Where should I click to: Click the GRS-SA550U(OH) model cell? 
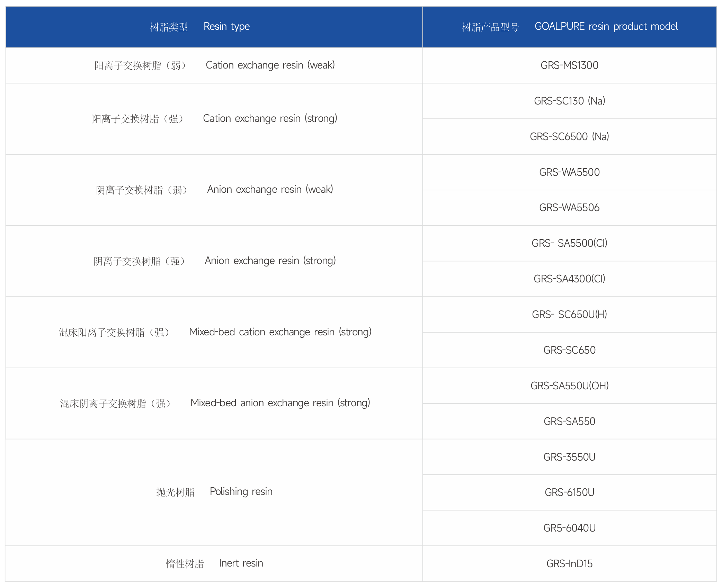coord(570,386)
